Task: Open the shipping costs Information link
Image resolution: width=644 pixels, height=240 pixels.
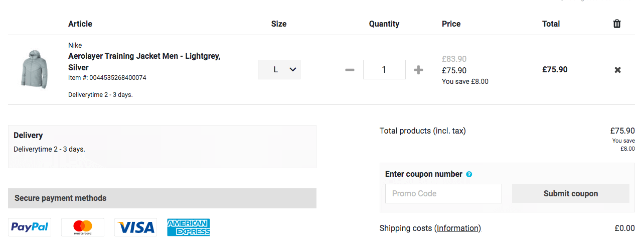Action: (457, 228)
